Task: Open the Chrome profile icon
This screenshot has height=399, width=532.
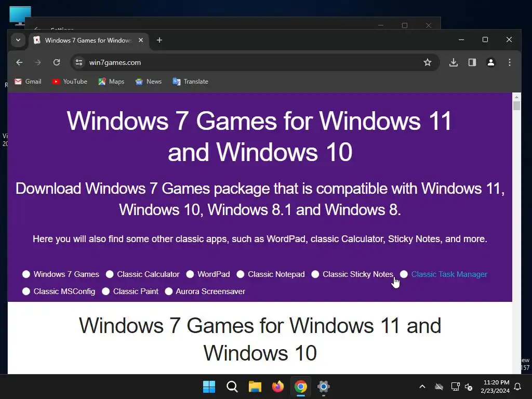Action: [490, 62]
